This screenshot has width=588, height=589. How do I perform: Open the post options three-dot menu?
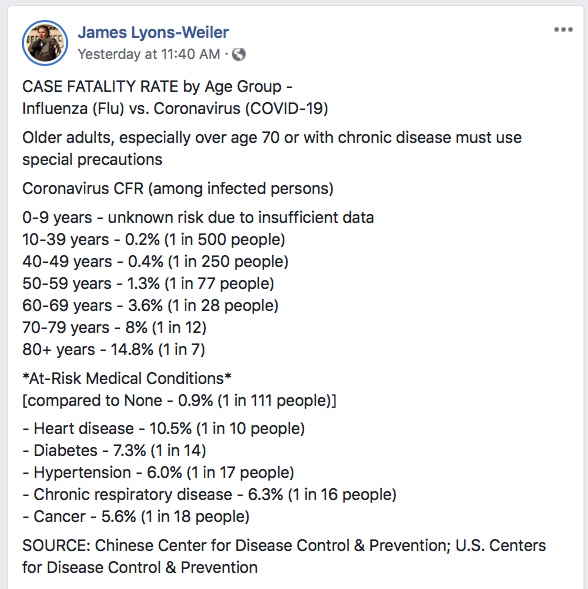[x=563, y=30]
